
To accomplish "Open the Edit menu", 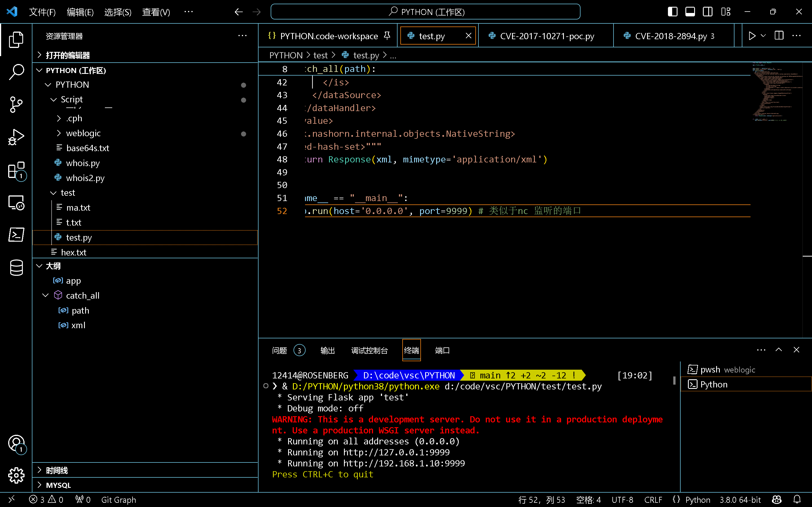I will pos(80,12).
